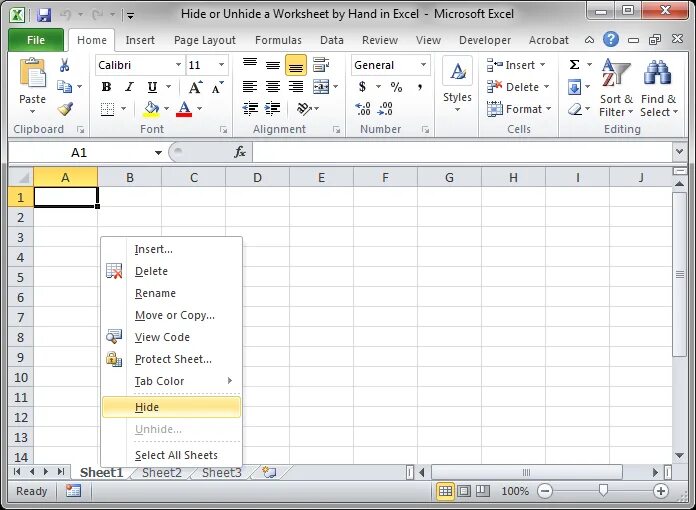Screen dimensions: 696x510
Task: Open the font size 11 dropdown
Action: pyautogui.click(x=221, y=65)
